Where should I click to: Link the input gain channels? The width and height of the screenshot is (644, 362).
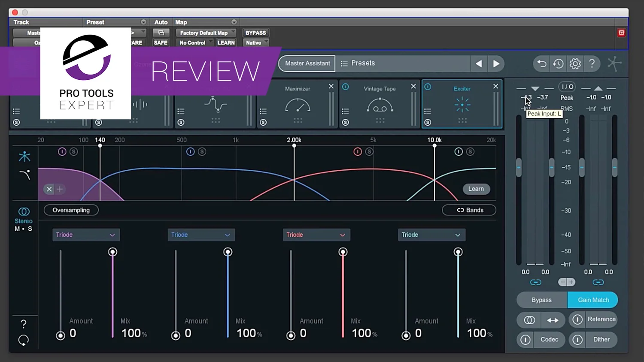pyautogui.click(x=536, y=282)
